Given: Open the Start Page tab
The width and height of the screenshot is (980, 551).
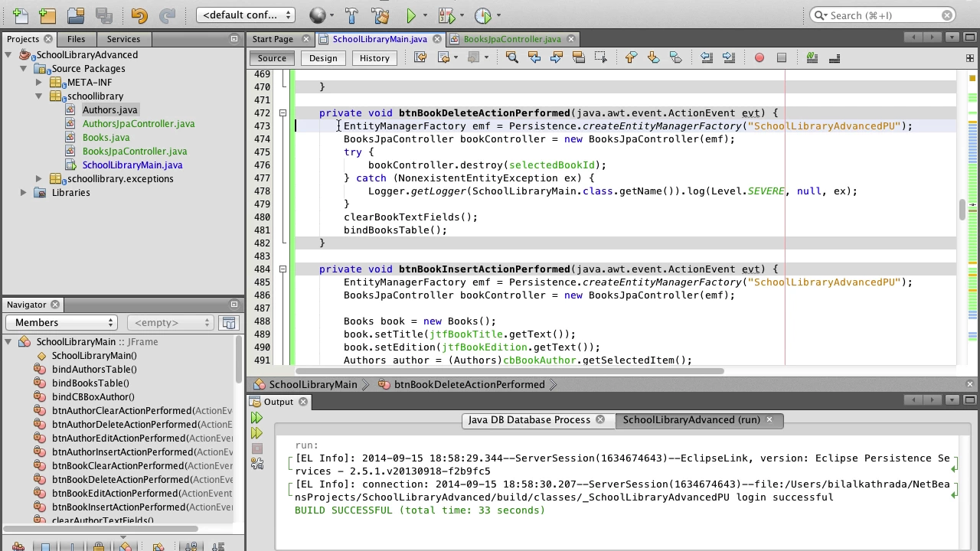Looking at the screenshot, I should (273, 39).
